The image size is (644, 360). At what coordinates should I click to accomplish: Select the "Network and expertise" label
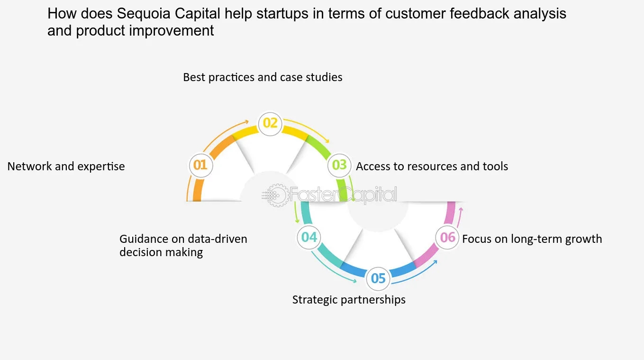coord(66,166)
